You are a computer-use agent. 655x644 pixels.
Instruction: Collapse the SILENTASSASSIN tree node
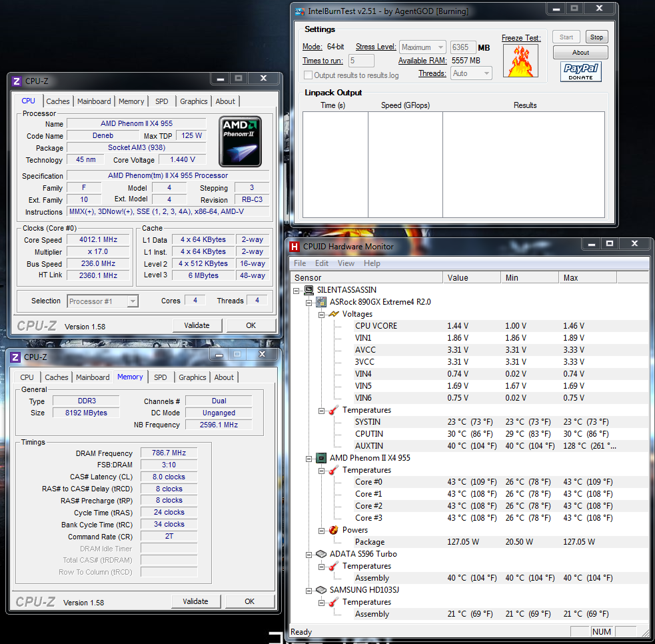pyautogui.click(x=297, y=291)
